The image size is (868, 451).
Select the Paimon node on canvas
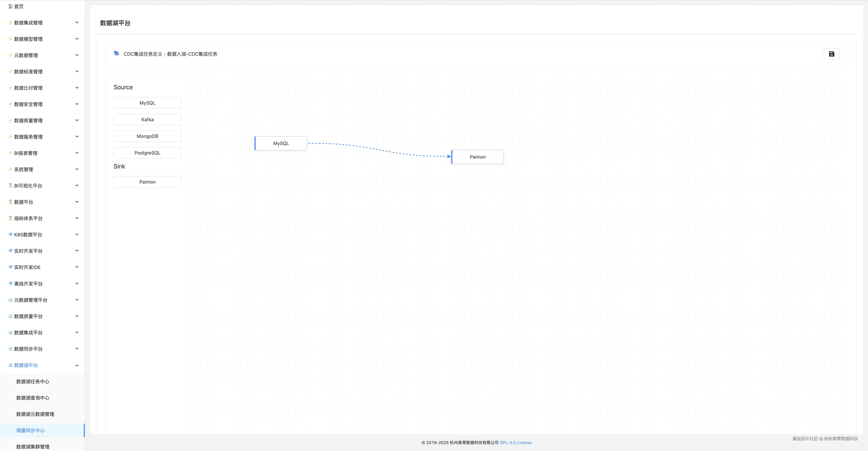tap(477, 157)
